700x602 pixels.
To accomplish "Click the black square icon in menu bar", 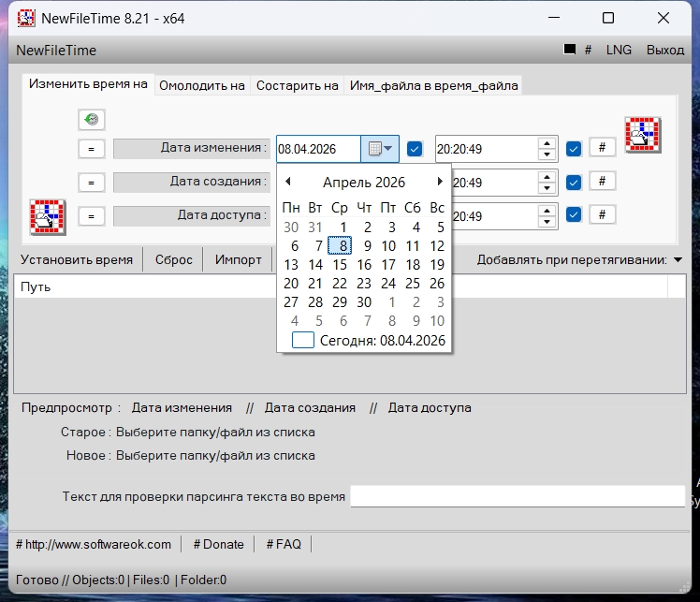I will pos(570,49).
